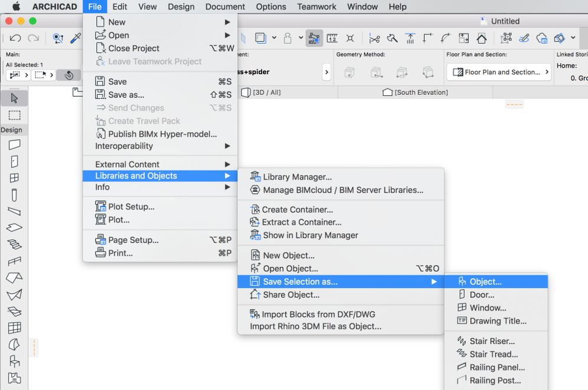The height and width of the screenshot is (390, 588).
Task: Select the fourth Geometry Method option
Action: tap(428, 72)
